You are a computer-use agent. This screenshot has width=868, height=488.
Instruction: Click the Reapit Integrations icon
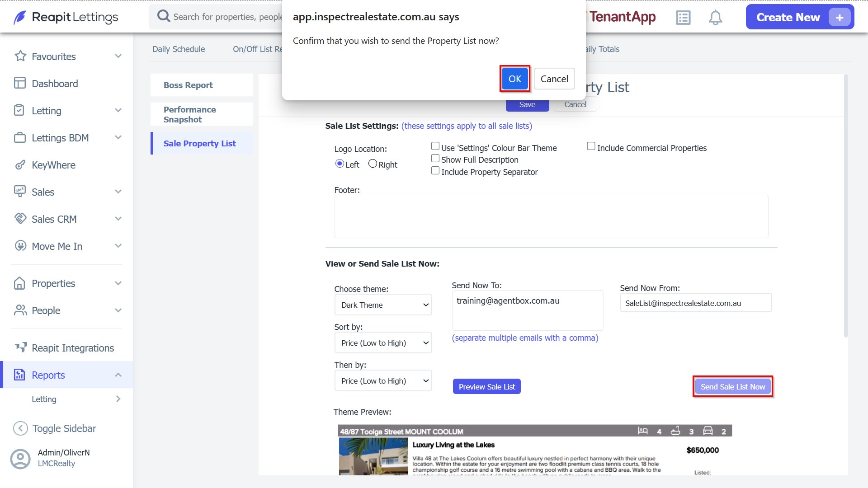pyautogui.click(x=20, y=347)
